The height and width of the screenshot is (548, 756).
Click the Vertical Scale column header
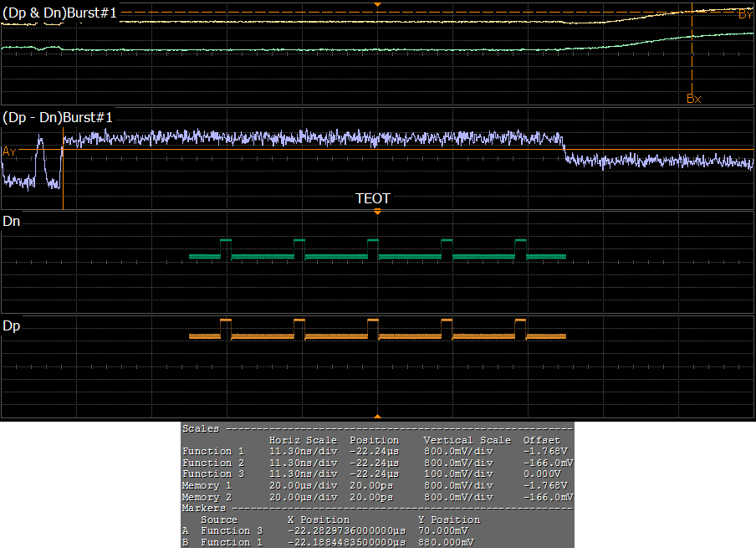[x=467, y=440]
